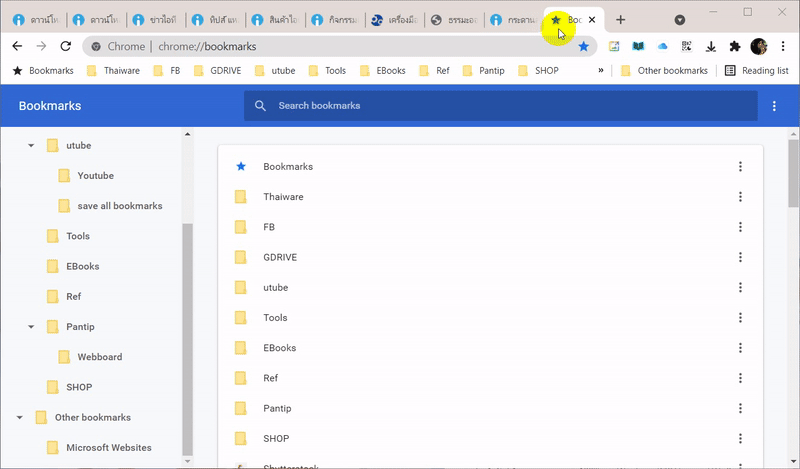
Task: Collapse the utube folder in sidebar tree
Action: (31, 145)
